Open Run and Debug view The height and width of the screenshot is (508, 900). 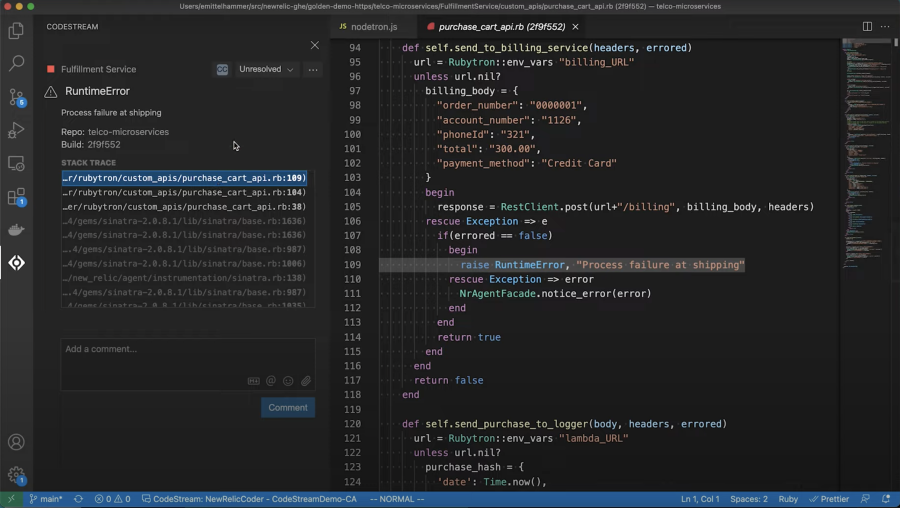pos(16,130)
